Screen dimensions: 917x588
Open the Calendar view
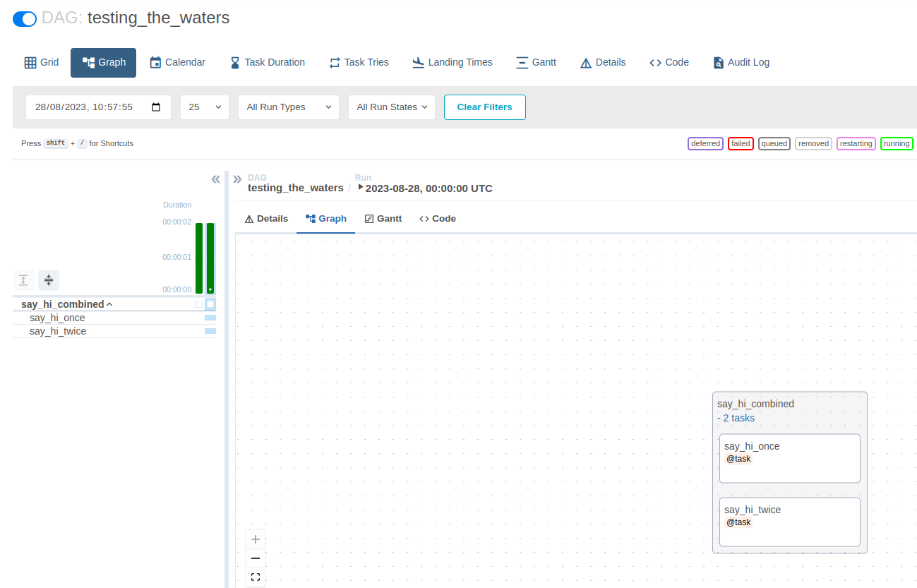click(178, 62)
